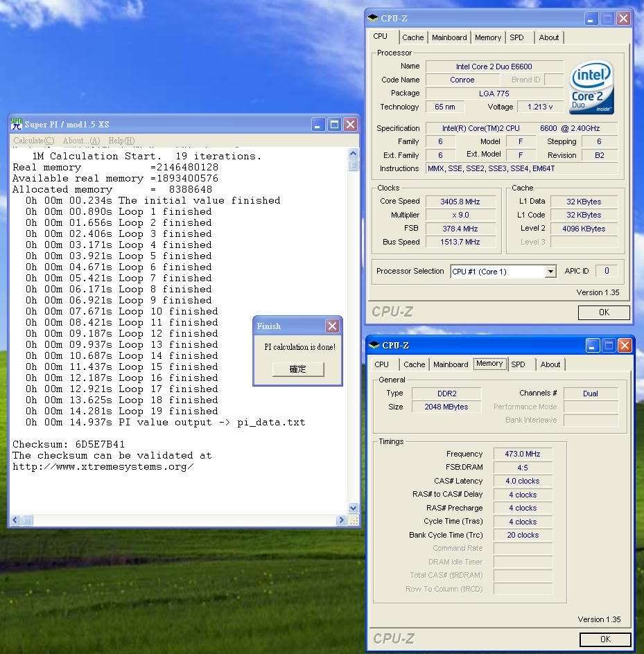The width and height of the screenshot is (644, 654).
Task: Click OK in the bottom CPU-Z window
Action: pos(605,639)
